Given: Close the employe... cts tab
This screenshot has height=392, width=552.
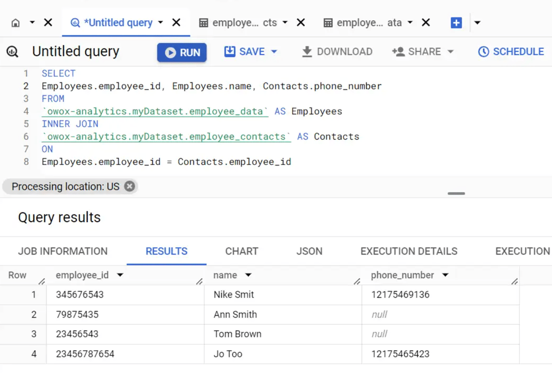Looking at the screenshot, I should pyautogui.click(x=301, y=22).
